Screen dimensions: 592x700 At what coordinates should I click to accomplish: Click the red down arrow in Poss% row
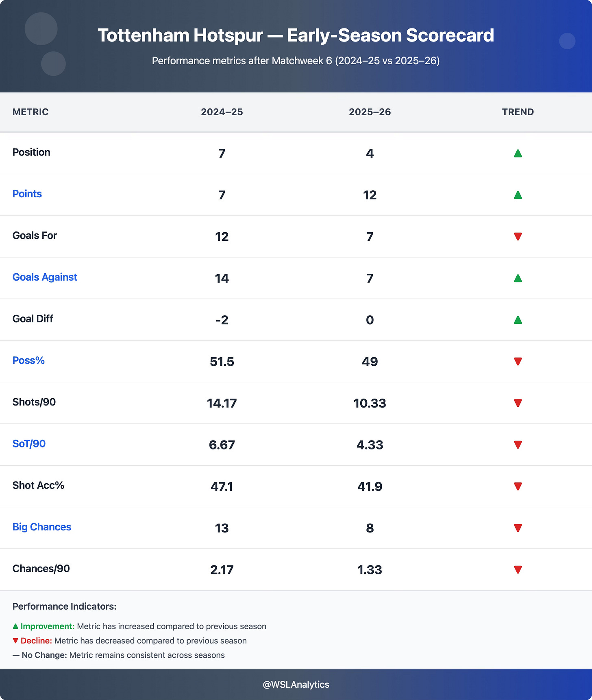[518, 361]
